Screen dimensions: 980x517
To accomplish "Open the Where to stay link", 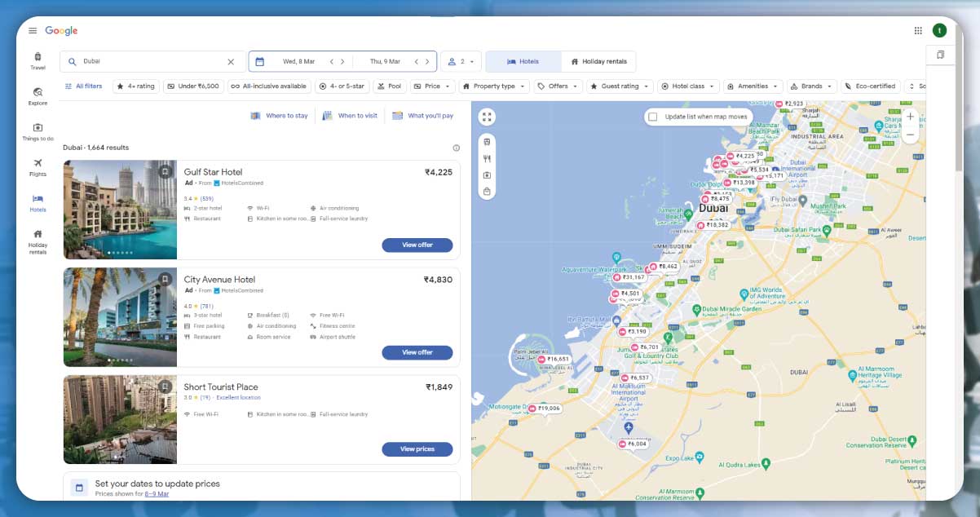I will pyautogui.click(x=280, y=116).
